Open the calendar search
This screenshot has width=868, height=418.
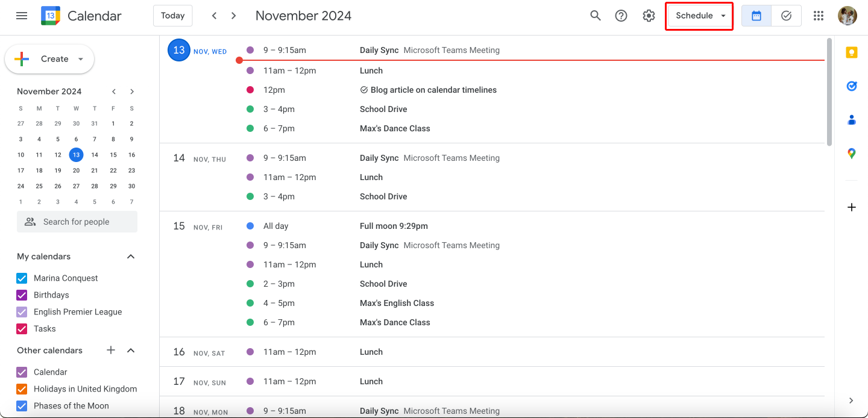596,16
